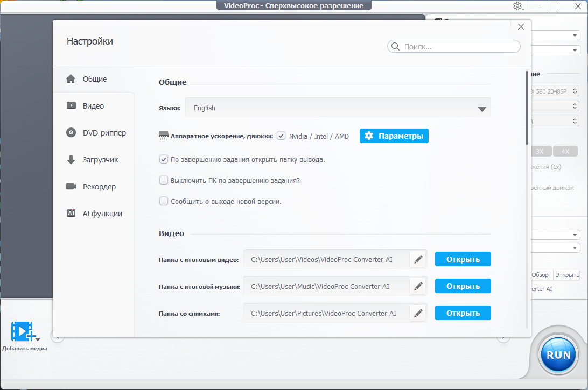Click the blue Параметры button
588x390 pixels.
[x=394, y=136]
